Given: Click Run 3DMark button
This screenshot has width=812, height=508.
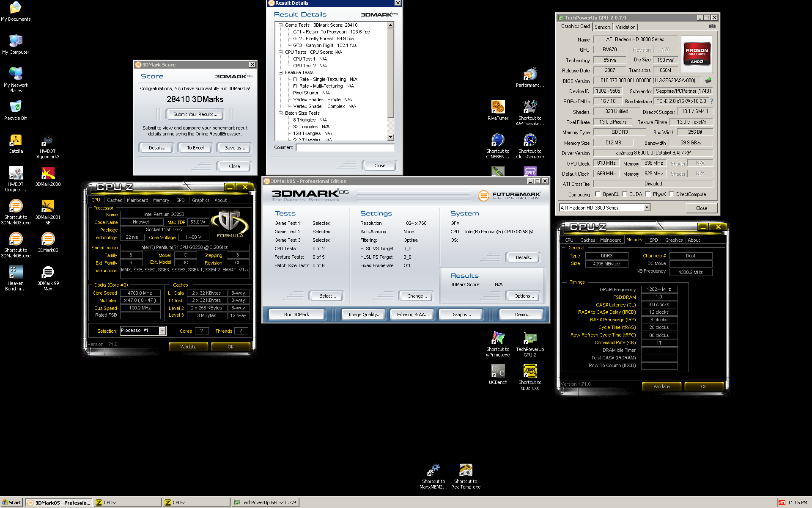Looking at the screenshot, I should pyautogui.click(x=296, y=315).
